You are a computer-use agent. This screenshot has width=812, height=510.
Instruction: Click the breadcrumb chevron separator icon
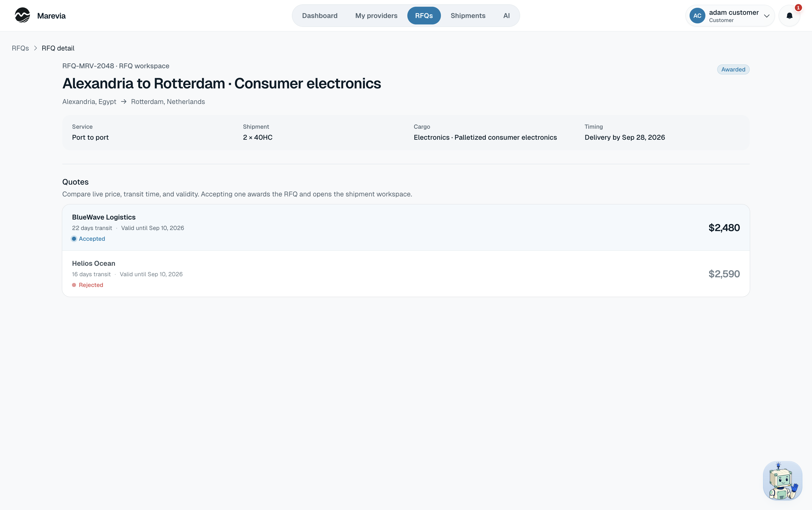[x=35, y=48]
